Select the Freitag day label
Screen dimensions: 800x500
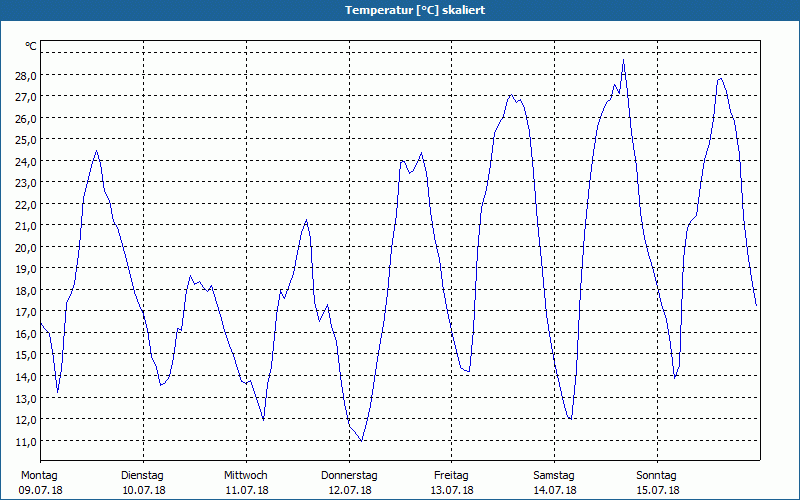[452, 476]
